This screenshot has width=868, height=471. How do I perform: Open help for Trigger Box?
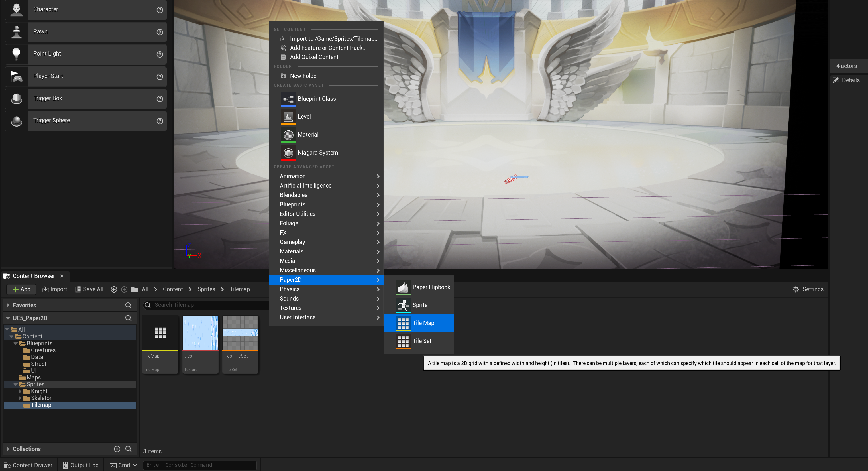click(x=160, y=99)
